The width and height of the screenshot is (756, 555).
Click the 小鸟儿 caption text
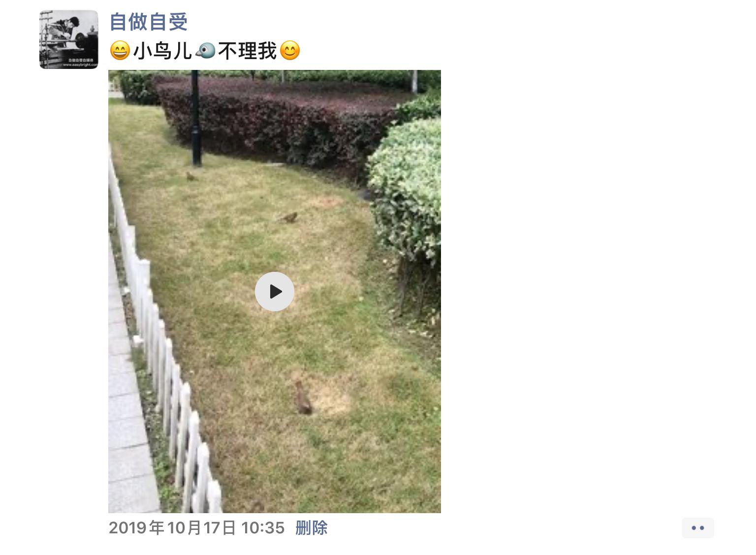click(x=162, y=51)
